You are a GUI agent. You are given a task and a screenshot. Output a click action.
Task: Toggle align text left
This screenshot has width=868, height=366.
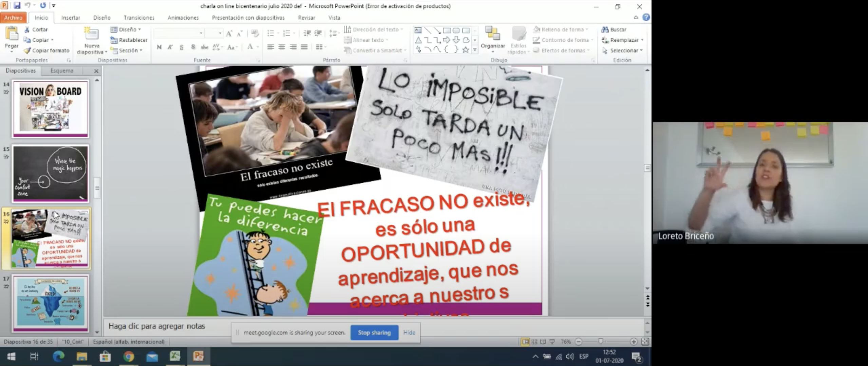(x=270, y=47)
